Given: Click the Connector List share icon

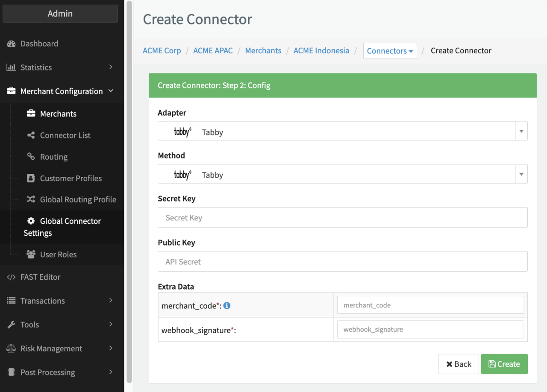Looking at the screenshot, I should click(31, 135).
